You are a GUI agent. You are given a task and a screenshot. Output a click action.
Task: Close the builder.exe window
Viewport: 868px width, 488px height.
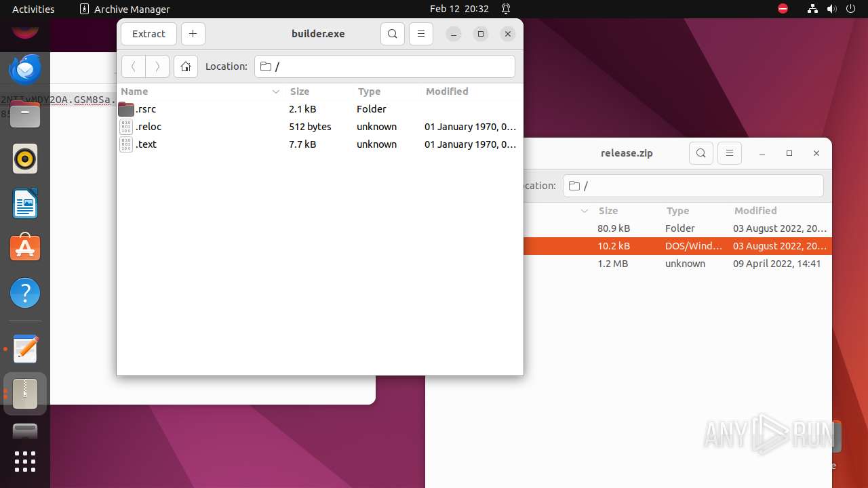click(508, 34)
